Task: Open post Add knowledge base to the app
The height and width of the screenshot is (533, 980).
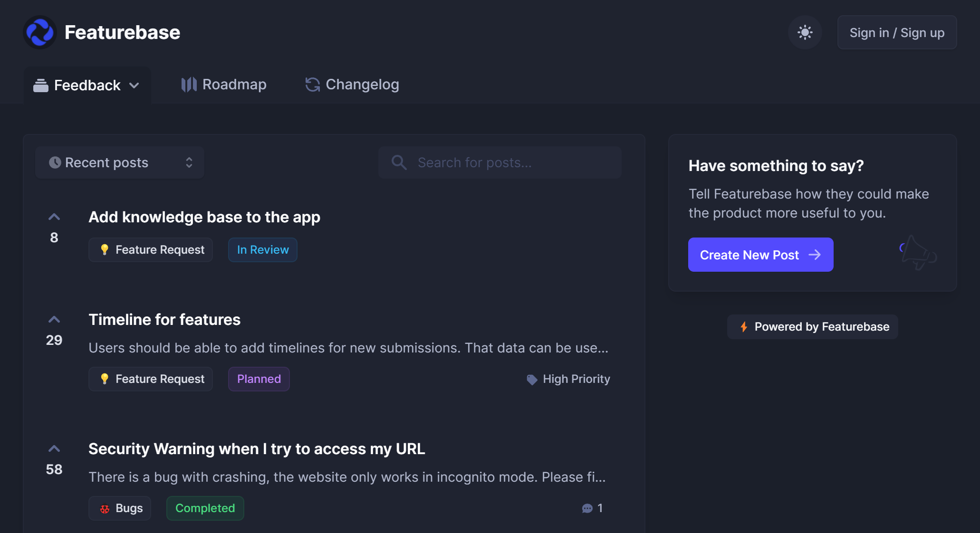Action: tap(204, 217)
